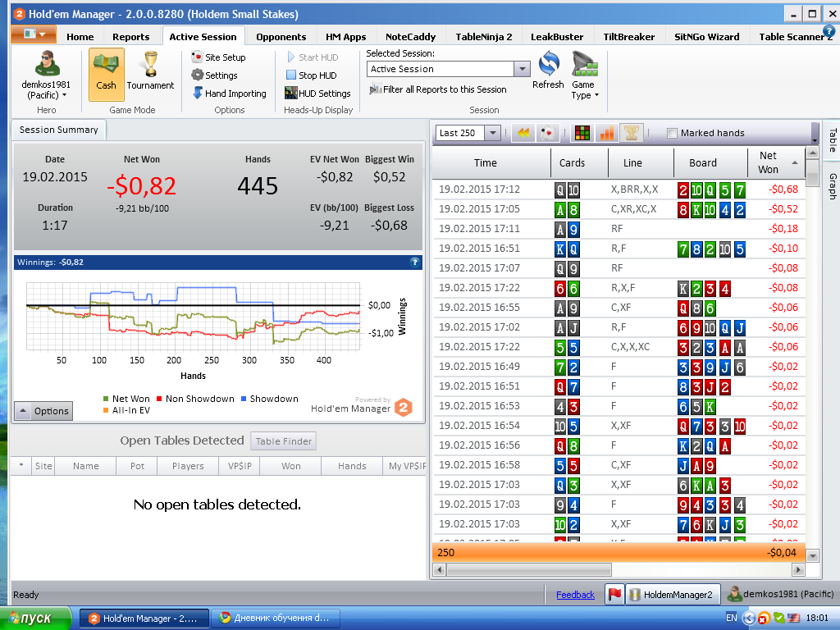Toggle the Non Showdown series in legend
The image size is (840, 630).
click(195, 399)
